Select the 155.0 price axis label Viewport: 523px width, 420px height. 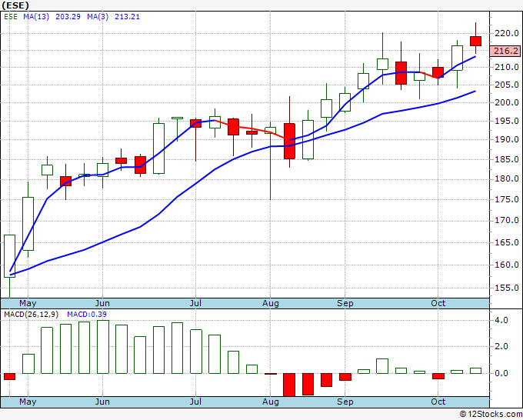tap(507, 288)
